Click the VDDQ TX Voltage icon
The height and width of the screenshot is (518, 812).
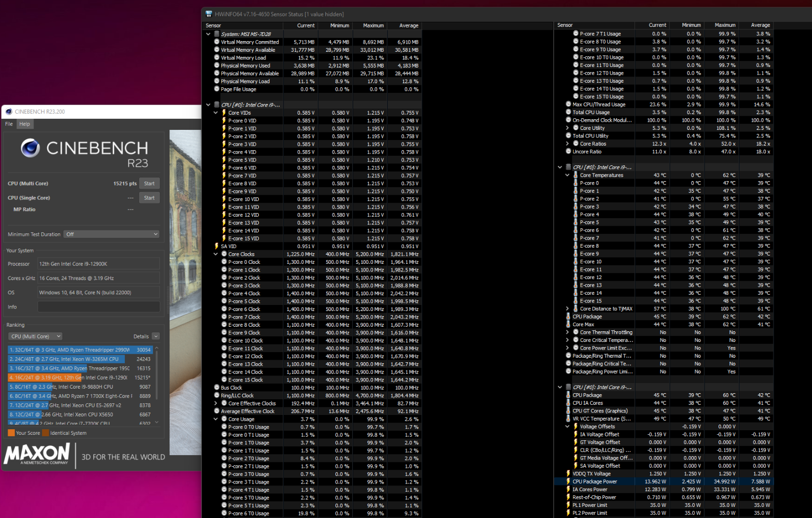[568, 474]
